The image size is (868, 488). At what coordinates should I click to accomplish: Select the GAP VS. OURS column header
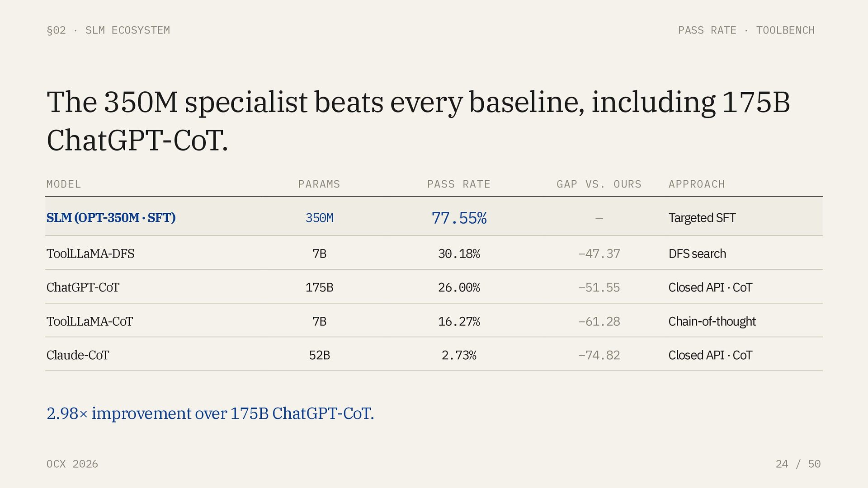click(x=599, y=184)
